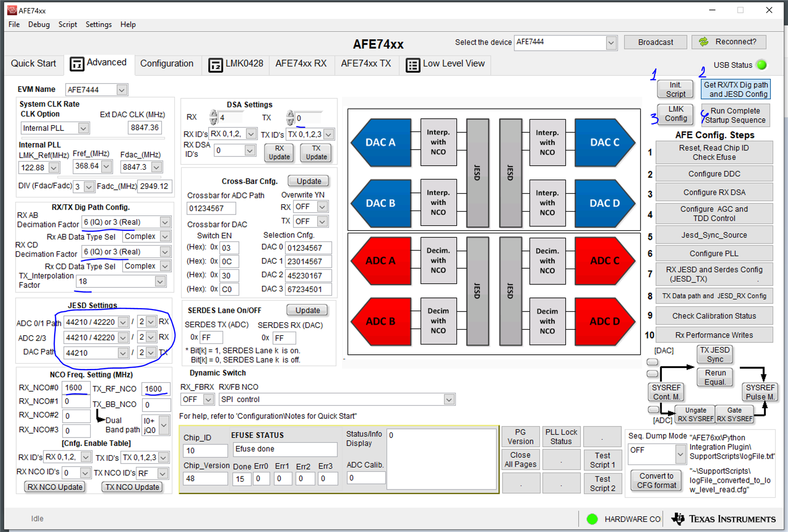Switch to the AFE74xx RX tab
788x532 pixels.
pos(301,63)
